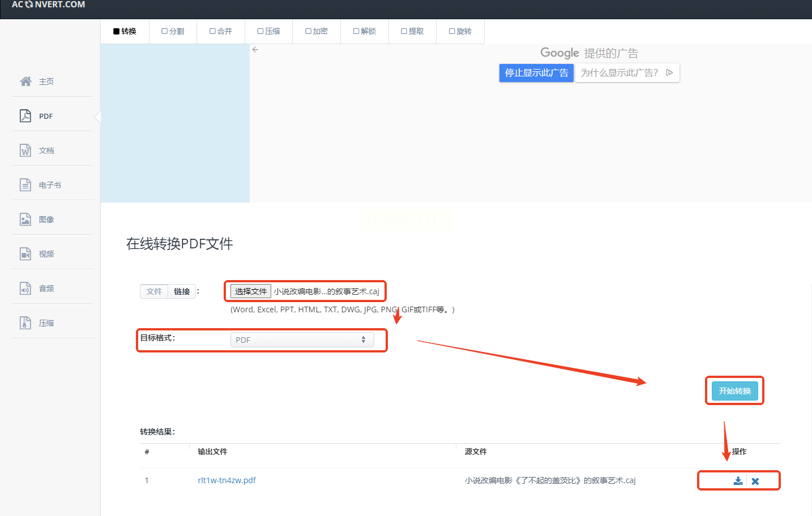Go to the e-book converter icon

tap(25, 185)
